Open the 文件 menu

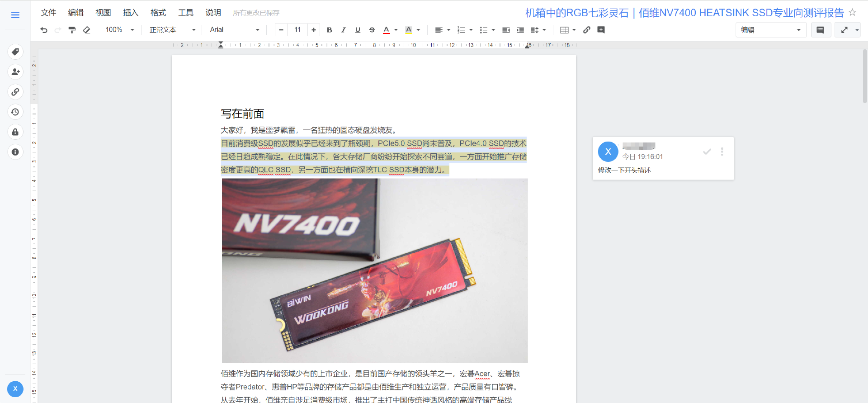(x=48, y=13)
